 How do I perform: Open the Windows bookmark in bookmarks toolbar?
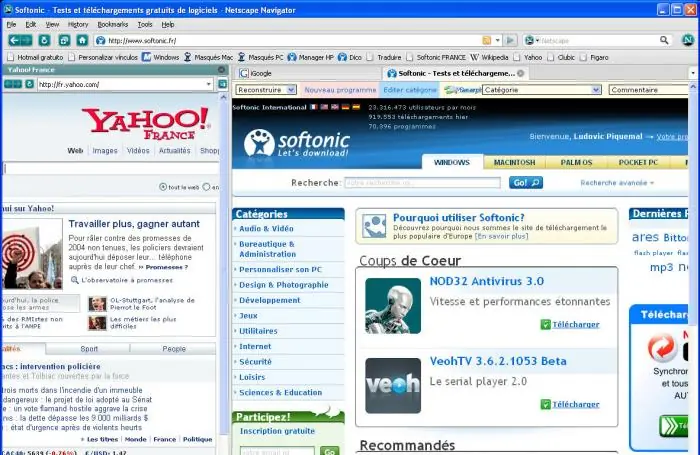coord(160,57)
